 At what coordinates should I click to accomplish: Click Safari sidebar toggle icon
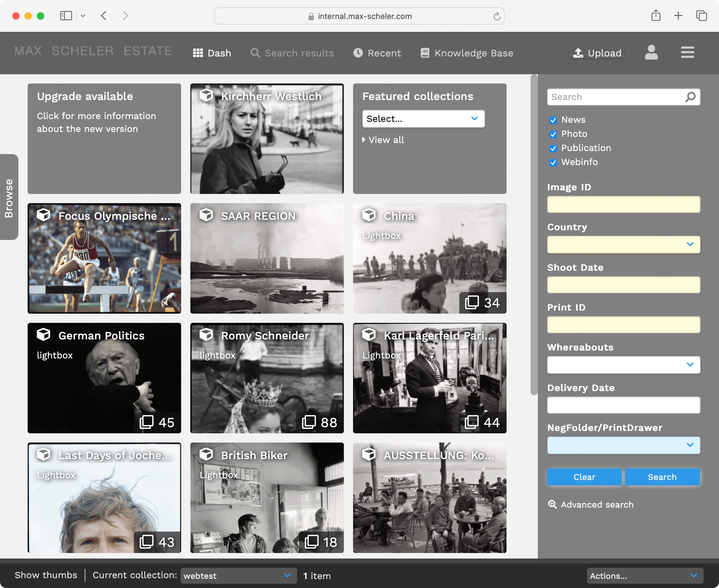point(66,16)
